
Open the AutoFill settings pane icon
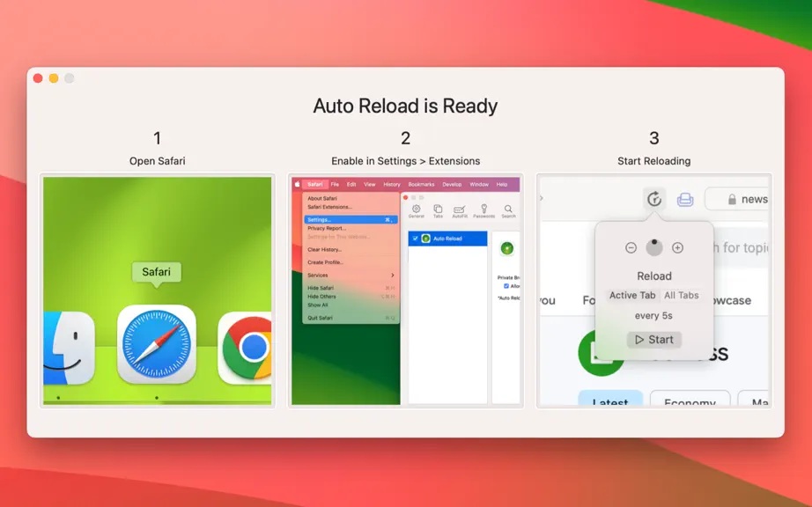click(x=460, y=210)
